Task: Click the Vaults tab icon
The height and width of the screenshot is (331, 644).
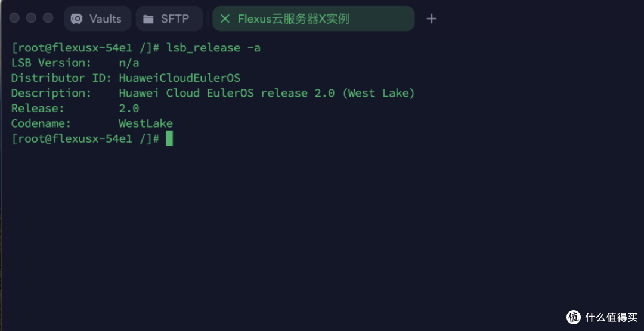Action: (77, 19)
